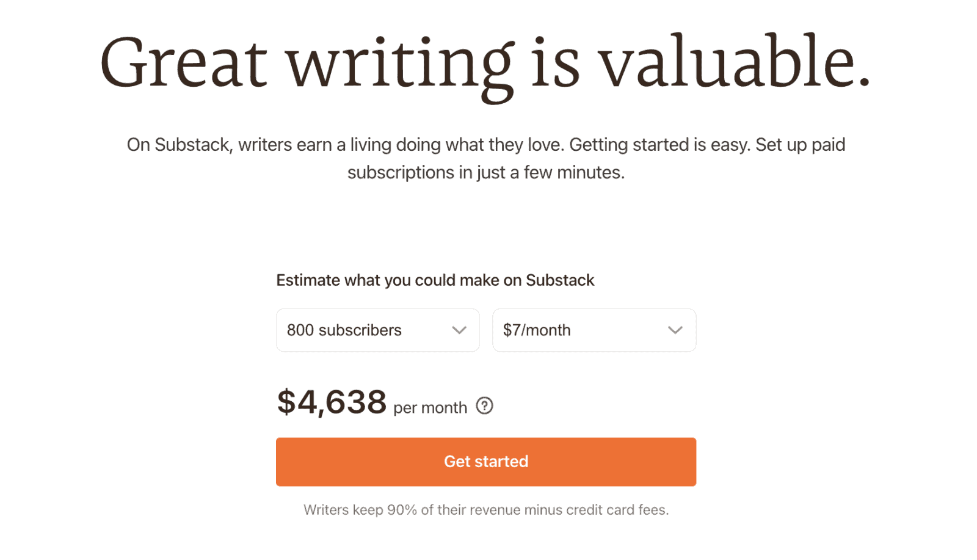Click the $4,638 estimated earnings amount

(332, 403)
